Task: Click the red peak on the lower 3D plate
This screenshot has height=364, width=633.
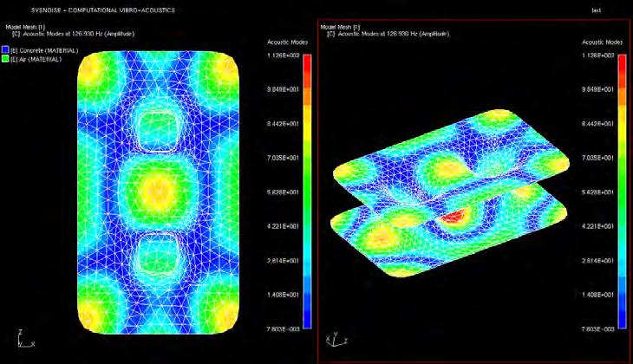Action: click(x=454, y=217)
